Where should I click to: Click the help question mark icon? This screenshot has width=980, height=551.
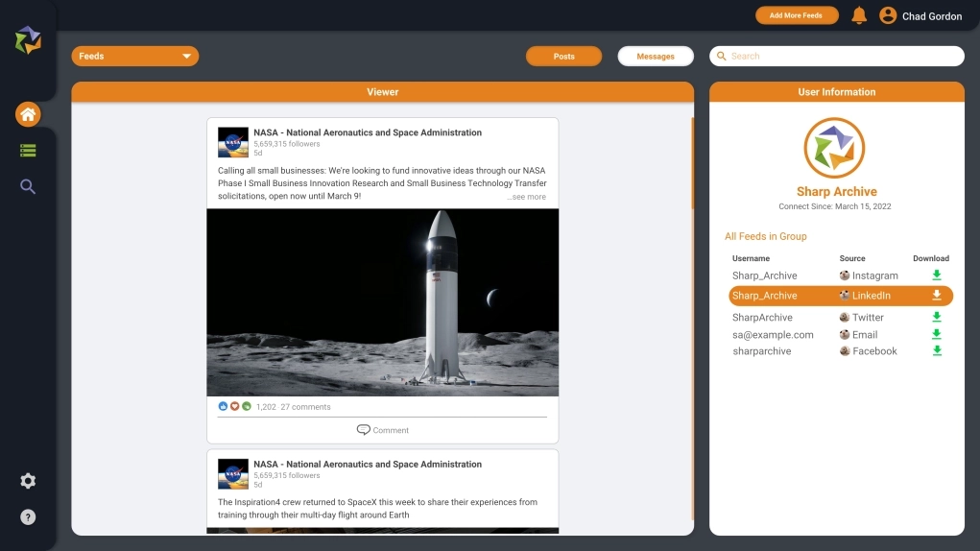click(x=28, y=517)
